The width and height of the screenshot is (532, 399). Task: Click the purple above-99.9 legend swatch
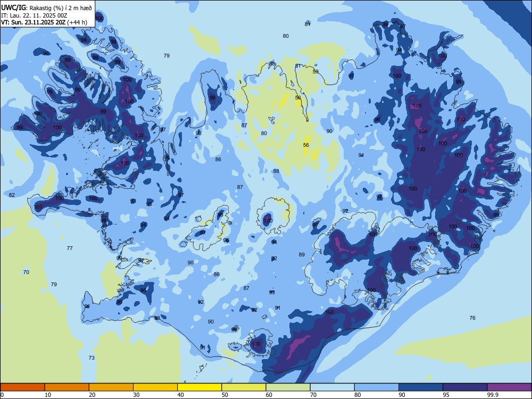click(x=509, y=387)
